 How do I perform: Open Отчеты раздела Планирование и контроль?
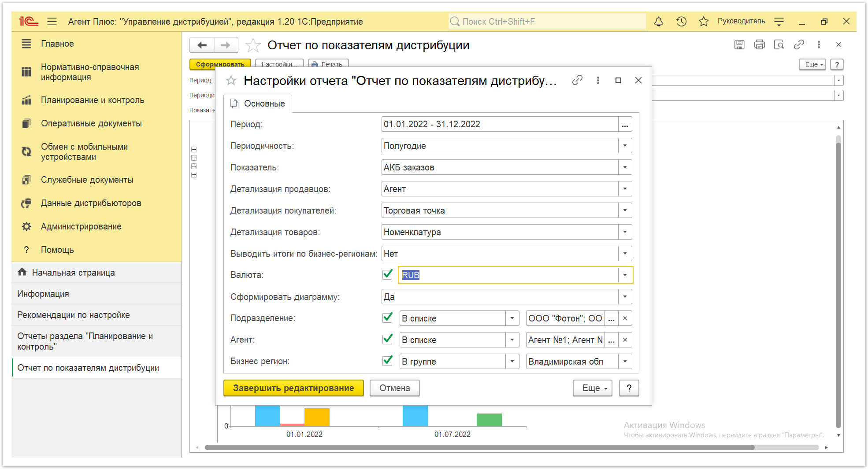(96, 341)
